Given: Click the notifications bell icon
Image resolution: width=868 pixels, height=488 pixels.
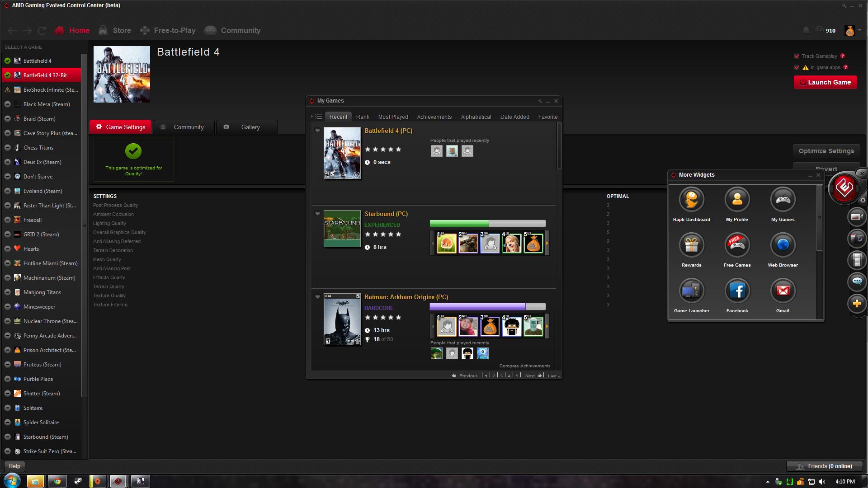Looking at the screenshot, I should [806, 30].
